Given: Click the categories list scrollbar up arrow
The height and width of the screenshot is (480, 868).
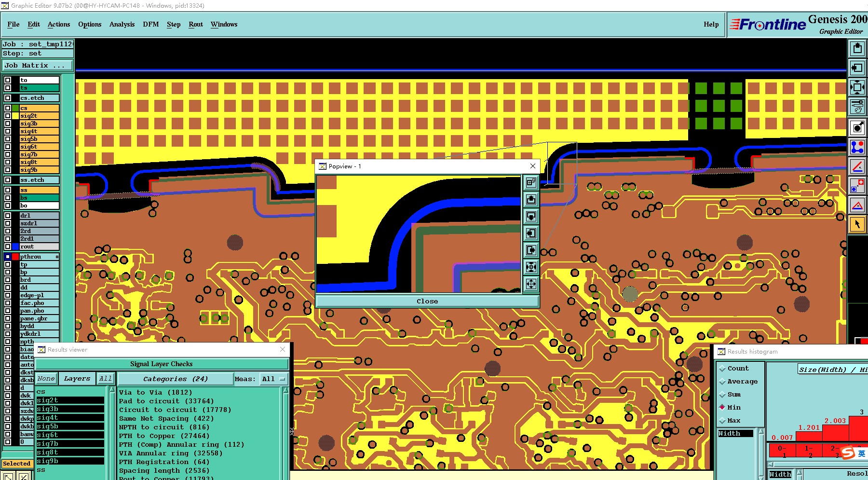Looking at the screenshot, I should [x=285, y=390].
